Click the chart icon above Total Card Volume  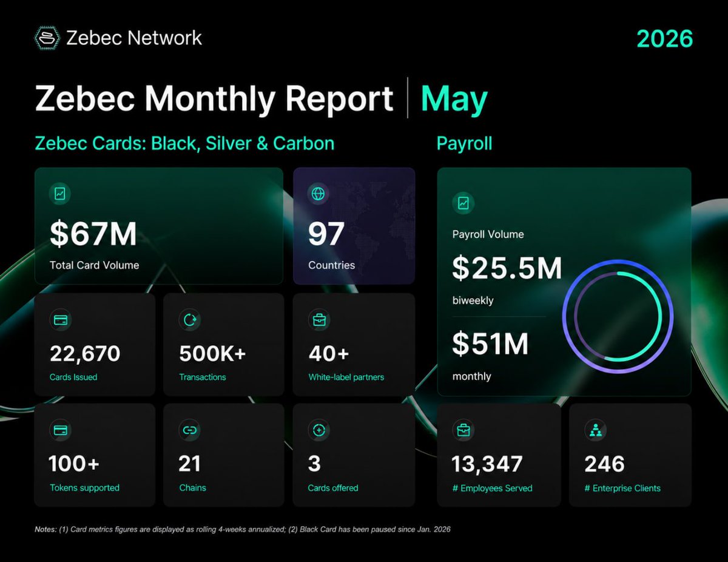coord(61,194)
